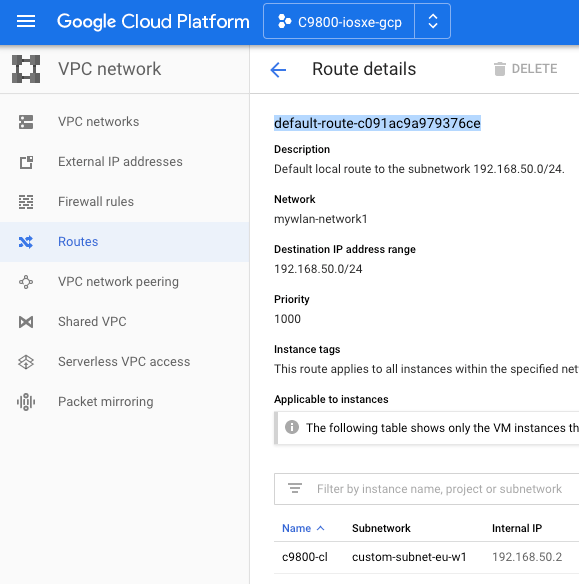This screenshot has width=579, height=584.
Task: Click the Packet mirroring icon
Action: tap(26, 402)
